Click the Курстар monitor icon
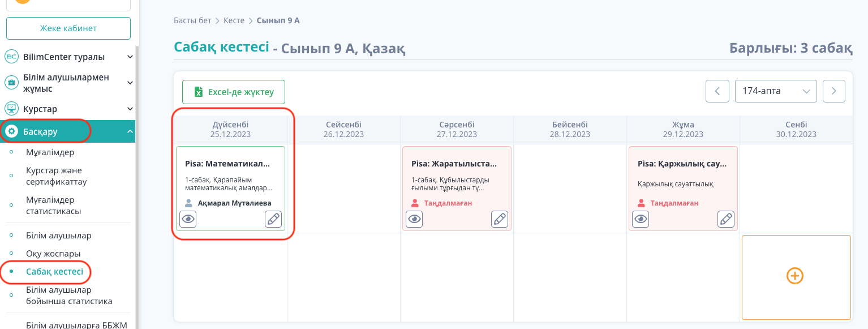Viewport: 868px width, 329px height. coord(11,109)
